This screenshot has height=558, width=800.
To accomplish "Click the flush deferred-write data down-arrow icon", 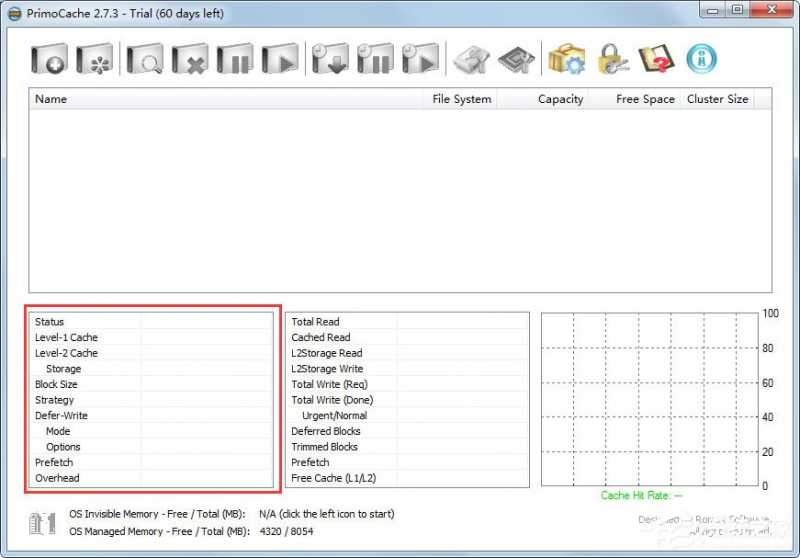I will point(328,58).
